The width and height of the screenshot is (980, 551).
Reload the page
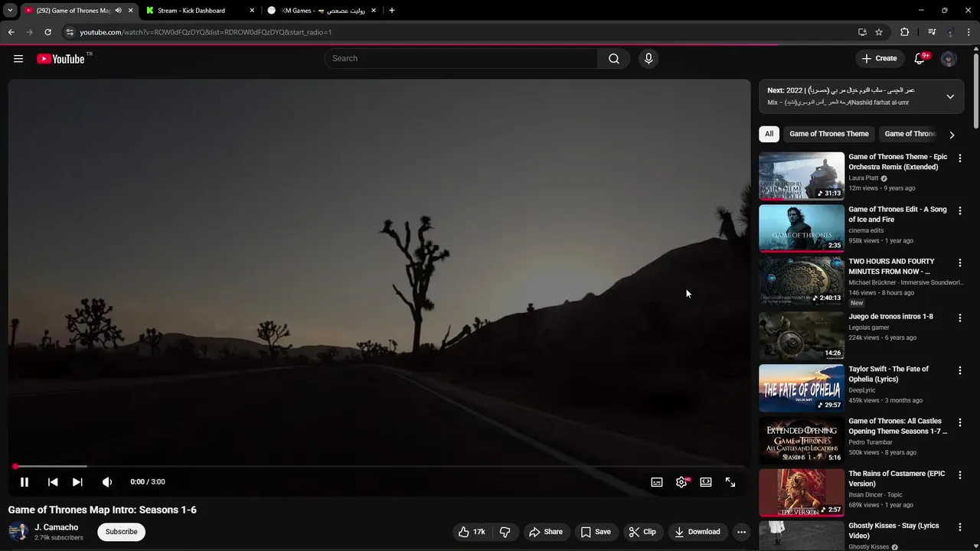[x=47, y=32]
